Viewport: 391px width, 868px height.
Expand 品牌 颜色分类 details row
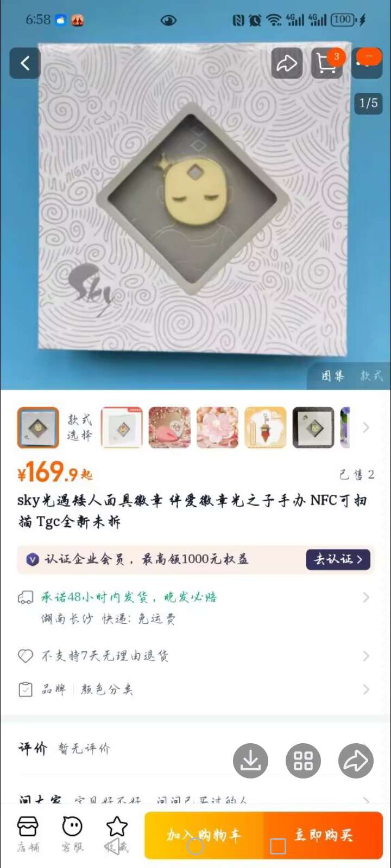[195, 690]
